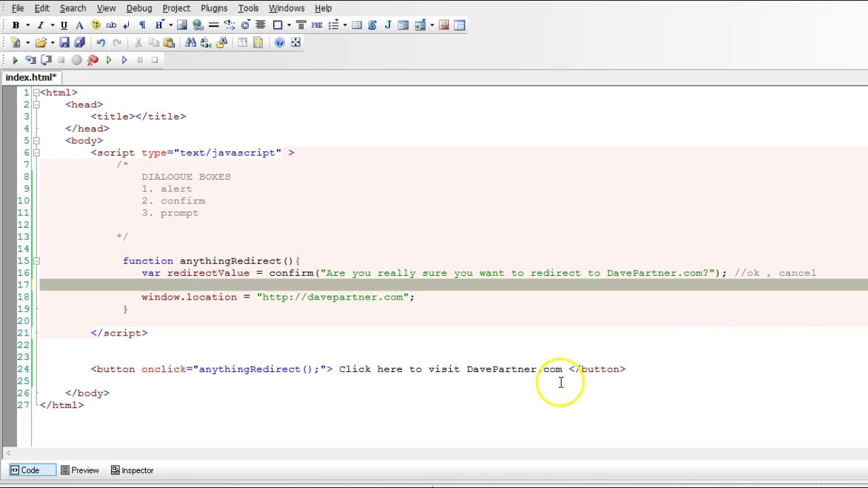Insert hyperlink globe icon
This screenshot has height=488, width=868.
[x=198, y=25]
